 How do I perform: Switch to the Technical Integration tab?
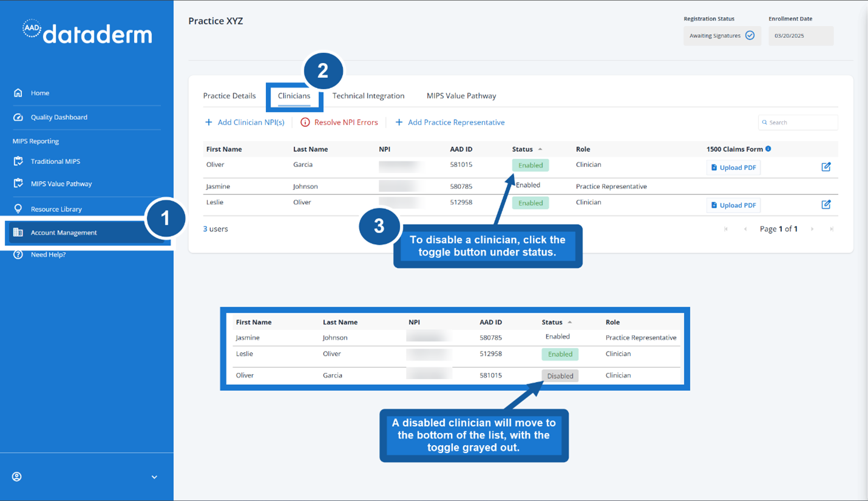coord(368,95)
